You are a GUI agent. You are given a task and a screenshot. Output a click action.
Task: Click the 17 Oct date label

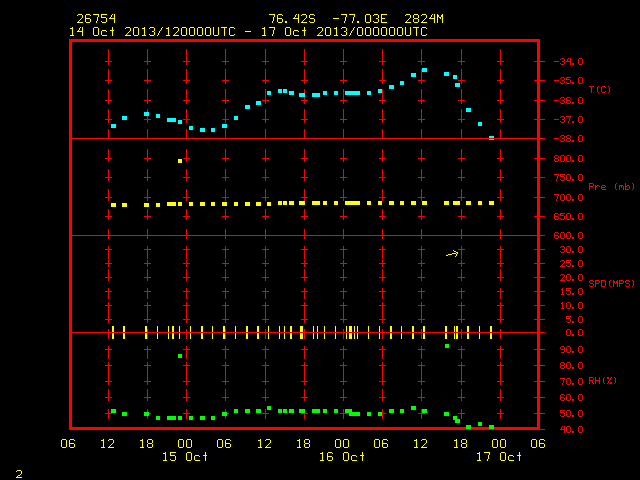499,457
